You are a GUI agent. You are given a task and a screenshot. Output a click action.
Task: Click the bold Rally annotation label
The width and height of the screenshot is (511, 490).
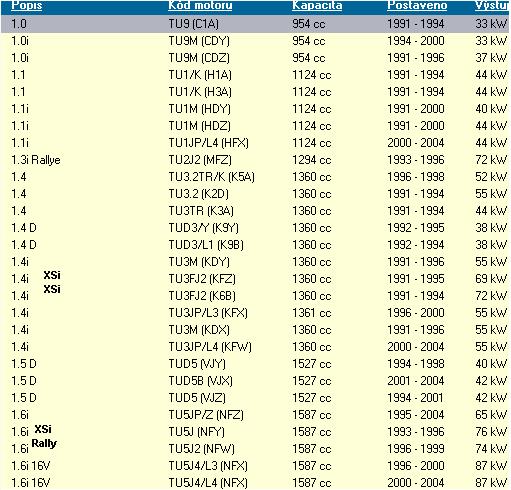(x=44, y=444)
